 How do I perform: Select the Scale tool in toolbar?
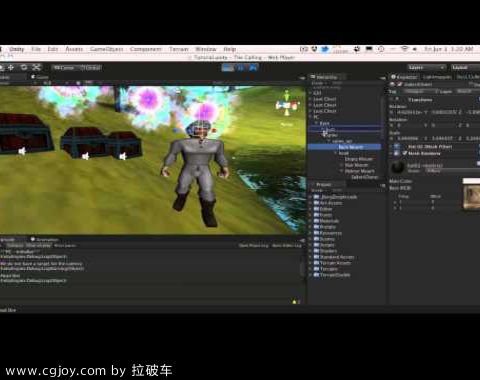pyautogui.click(x=36, y=68)
